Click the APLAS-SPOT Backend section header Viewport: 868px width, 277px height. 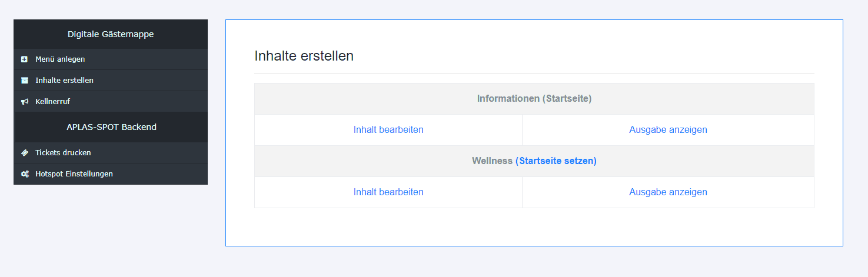[111, 127]
